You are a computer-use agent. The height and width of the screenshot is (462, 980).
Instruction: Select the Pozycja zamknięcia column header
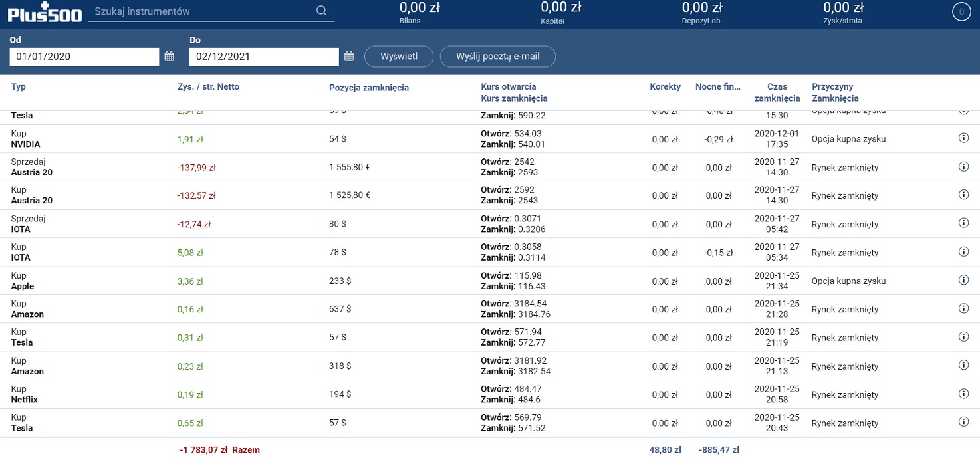369,88
